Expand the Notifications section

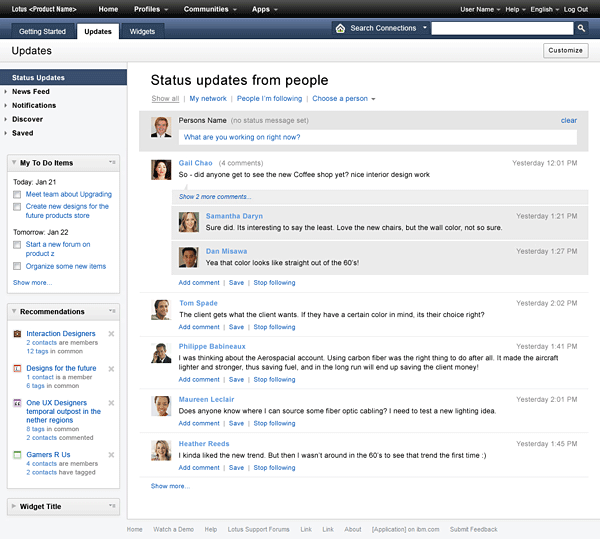point(6,106)
